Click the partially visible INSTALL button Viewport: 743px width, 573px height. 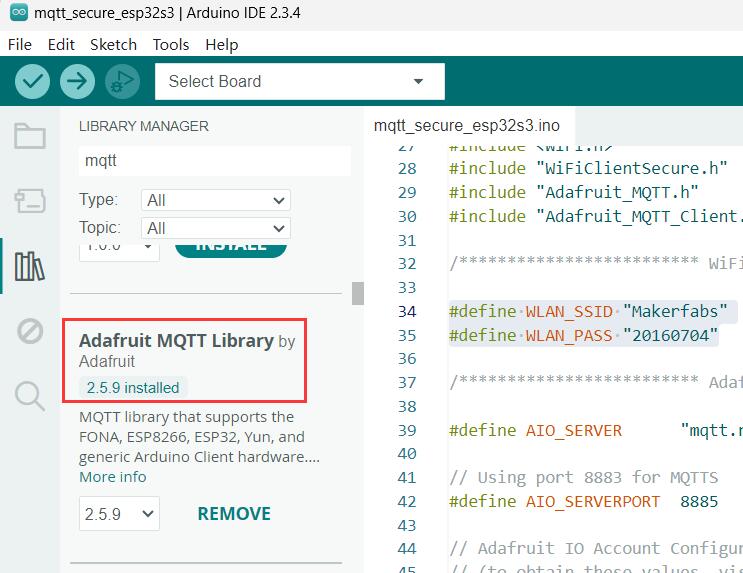[x=231, y=250]
